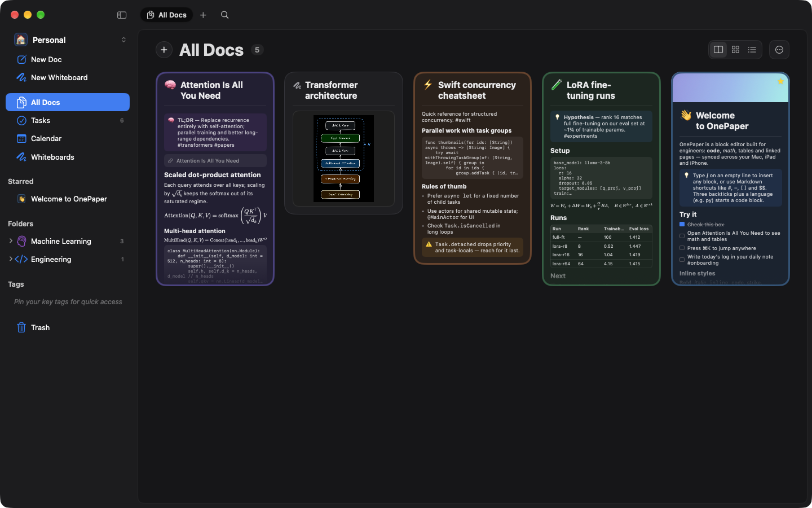Expand the Engineering folder chevron

pyautogui.click(x=11, y=259)
